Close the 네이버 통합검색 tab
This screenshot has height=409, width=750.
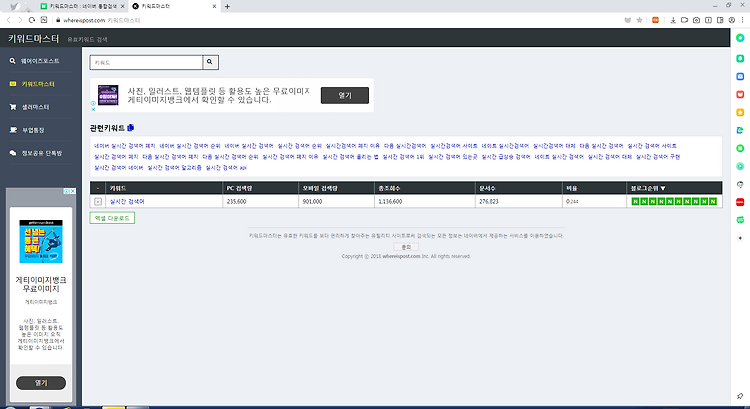(122, 6)
